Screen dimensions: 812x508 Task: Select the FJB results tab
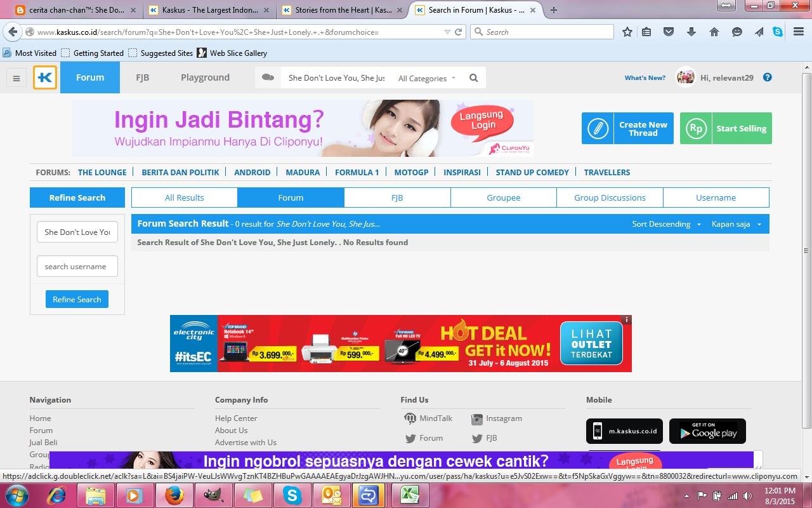[x=397, y=197]
